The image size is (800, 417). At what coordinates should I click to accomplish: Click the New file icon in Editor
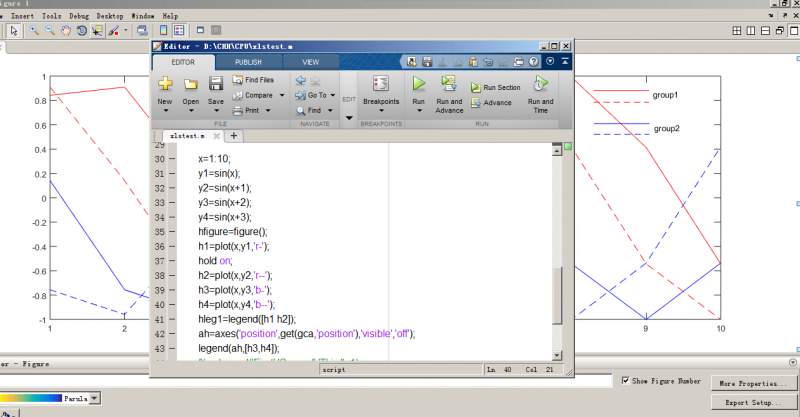(x=165, y=84)
